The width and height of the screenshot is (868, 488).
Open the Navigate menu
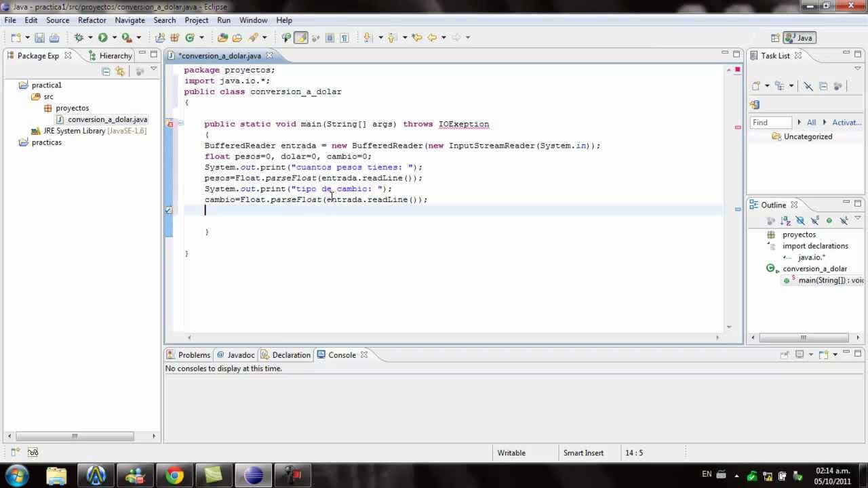click(130, 20)
